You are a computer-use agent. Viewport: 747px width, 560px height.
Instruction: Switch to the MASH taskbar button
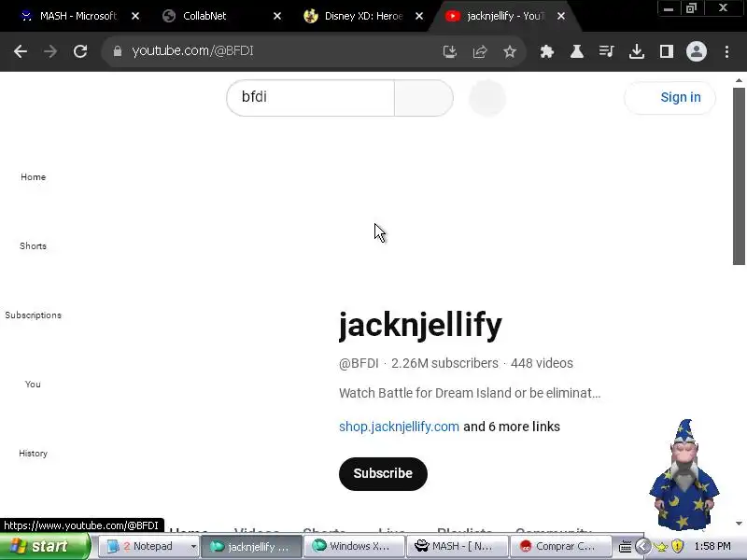pos(457,546)
